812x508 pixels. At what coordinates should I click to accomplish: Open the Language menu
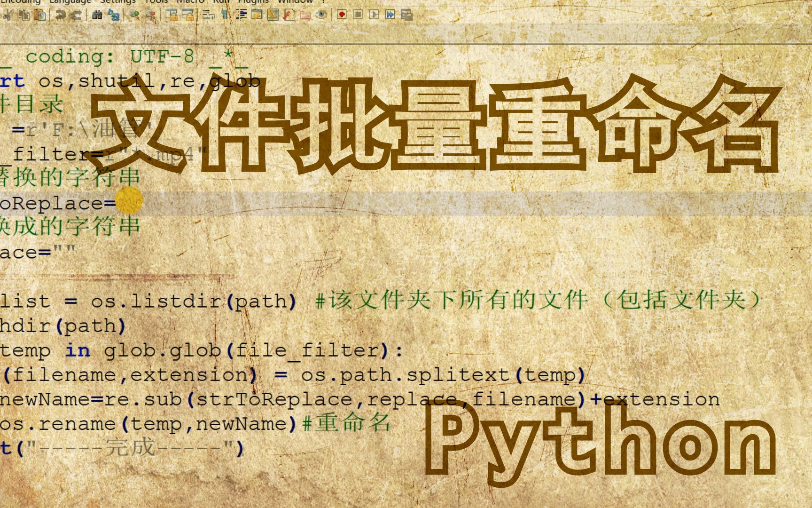click(x=70, y=2)
